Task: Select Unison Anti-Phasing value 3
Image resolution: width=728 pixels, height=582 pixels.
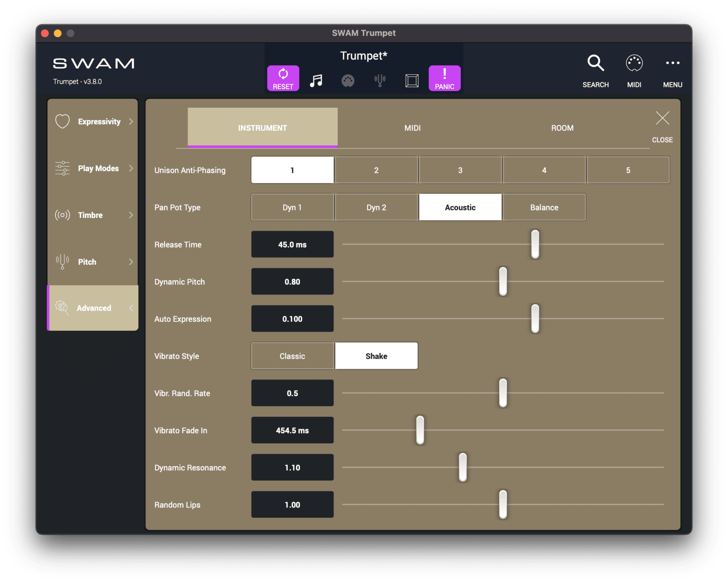Action: point(460,170)
